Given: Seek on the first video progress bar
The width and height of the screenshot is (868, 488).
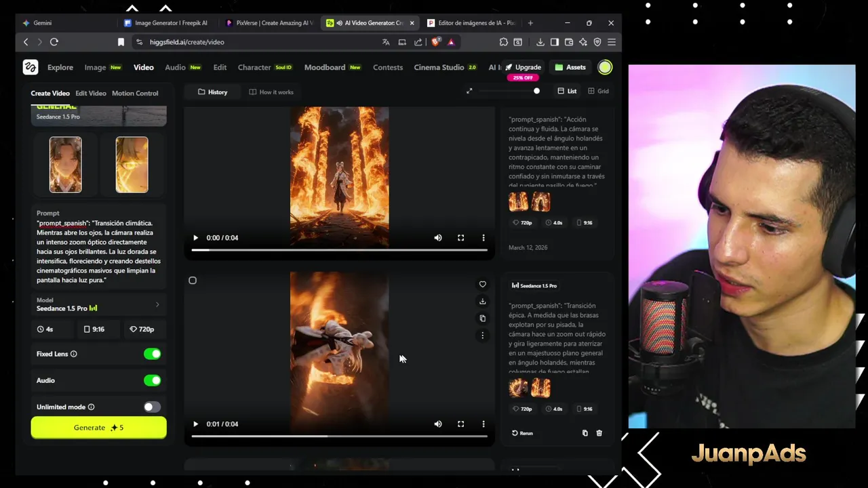Looking at the screenshot, I should pos(339,250).
